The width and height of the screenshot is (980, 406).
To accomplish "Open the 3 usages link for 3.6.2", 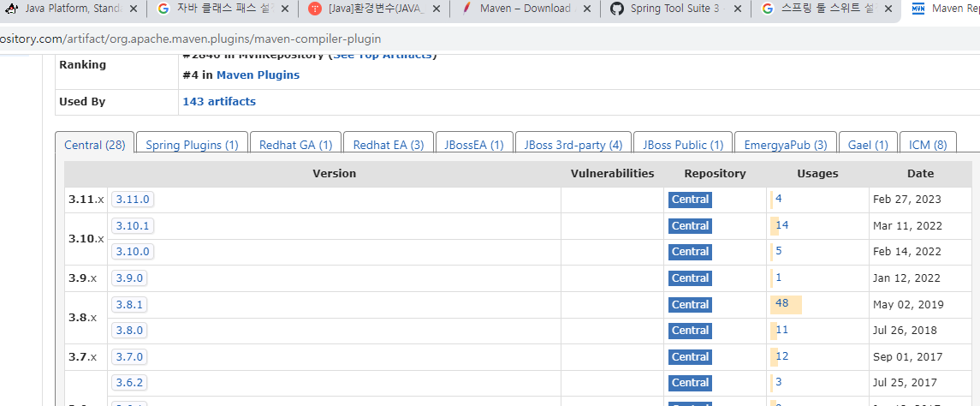I will 779,382.
